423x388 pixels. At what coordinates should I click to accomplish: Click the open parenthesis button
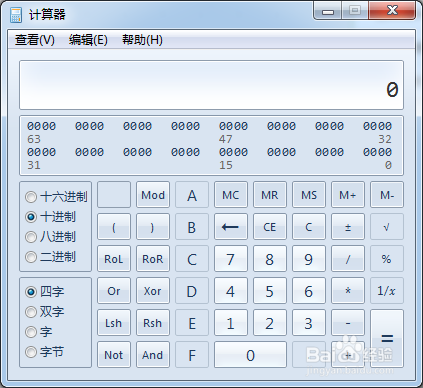coord(114,227)
